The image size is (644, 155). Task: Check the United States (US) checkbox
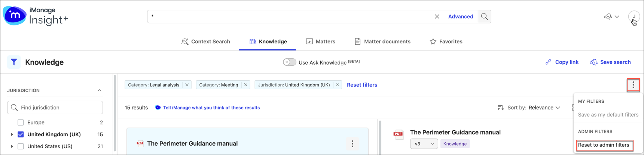[21, 146]
